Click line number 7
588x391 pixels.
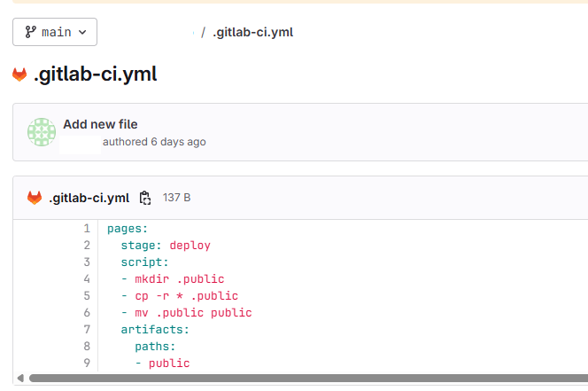87,330
